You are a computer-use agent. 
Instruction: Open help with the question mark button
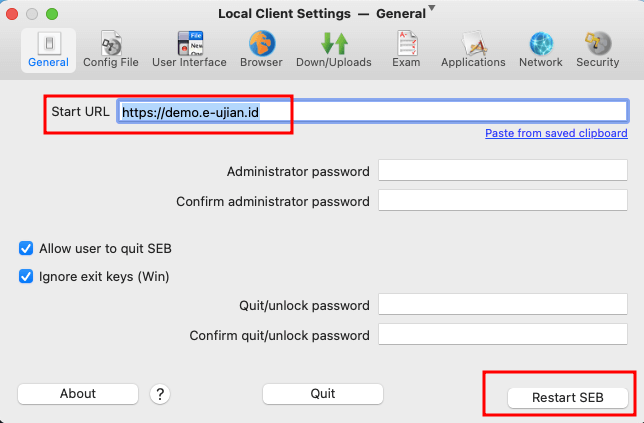pos(160,394)
